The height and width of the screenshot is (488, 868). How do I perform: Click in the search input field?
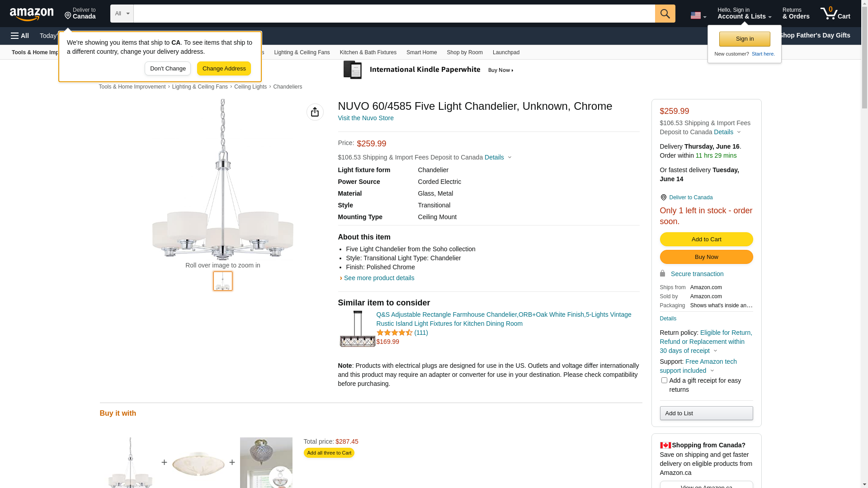(393, 14)
